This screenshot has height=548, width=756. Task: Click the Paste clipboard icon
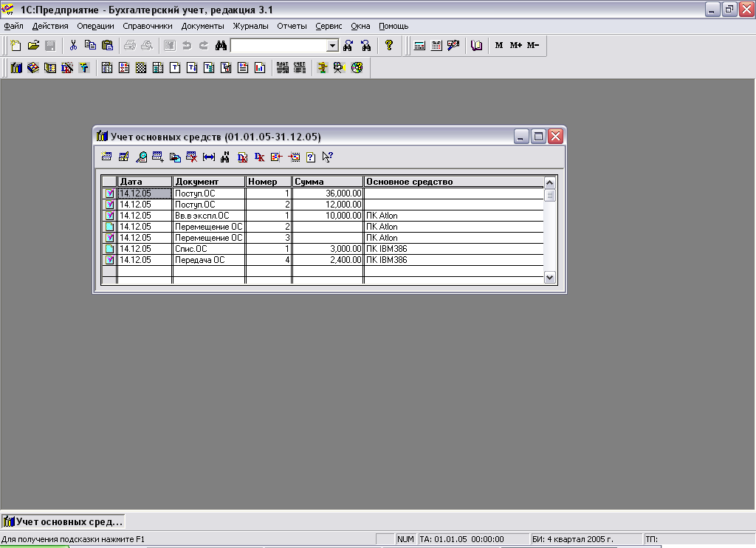tap(108, 45)
